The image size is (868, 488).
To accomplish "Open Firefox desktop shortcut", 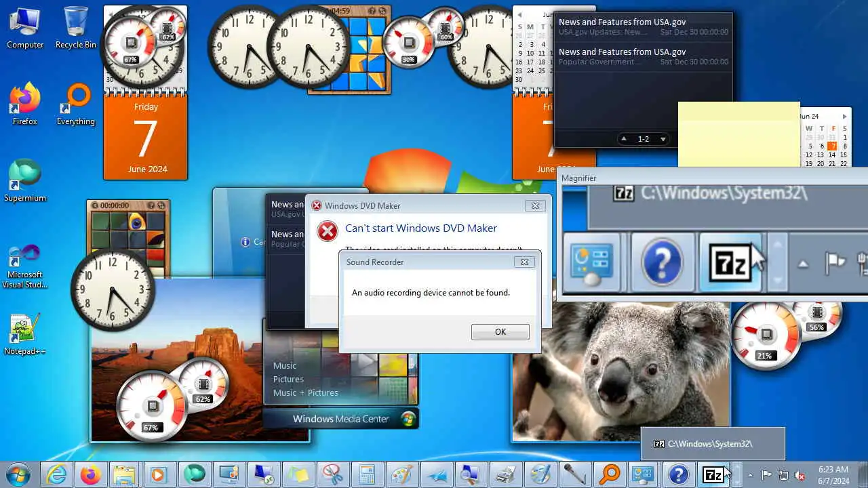I will coord(25,105).
